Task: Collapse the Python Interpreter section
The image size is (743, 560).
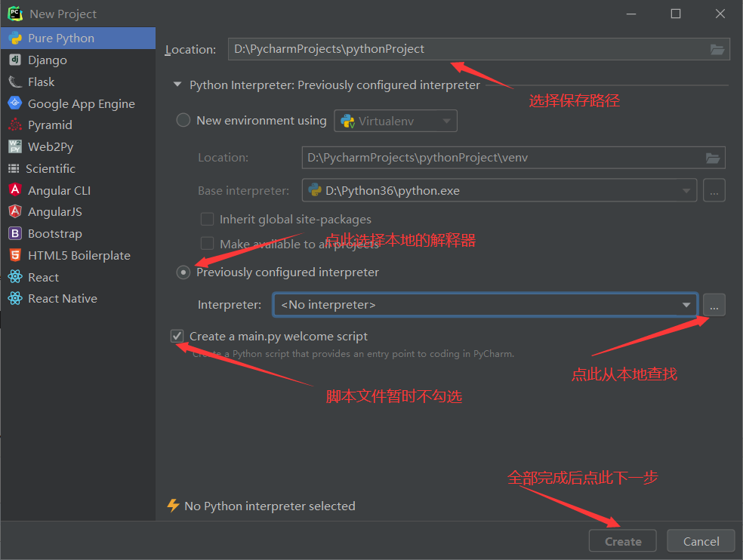Action: [x=177, y=85]
